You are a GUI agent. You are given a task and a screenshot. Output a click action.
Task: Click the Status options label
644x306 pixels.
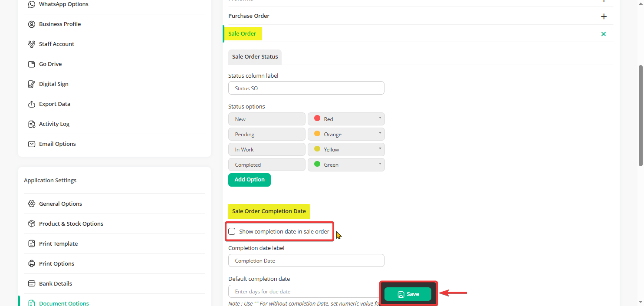[x=246, y=106]
